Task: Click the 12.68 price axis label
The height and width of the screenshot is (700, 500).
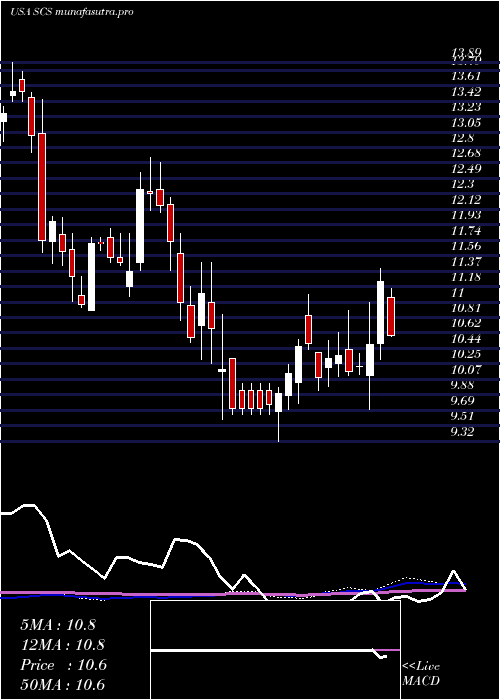Action: pyautogui.click(x=467, y=154)
